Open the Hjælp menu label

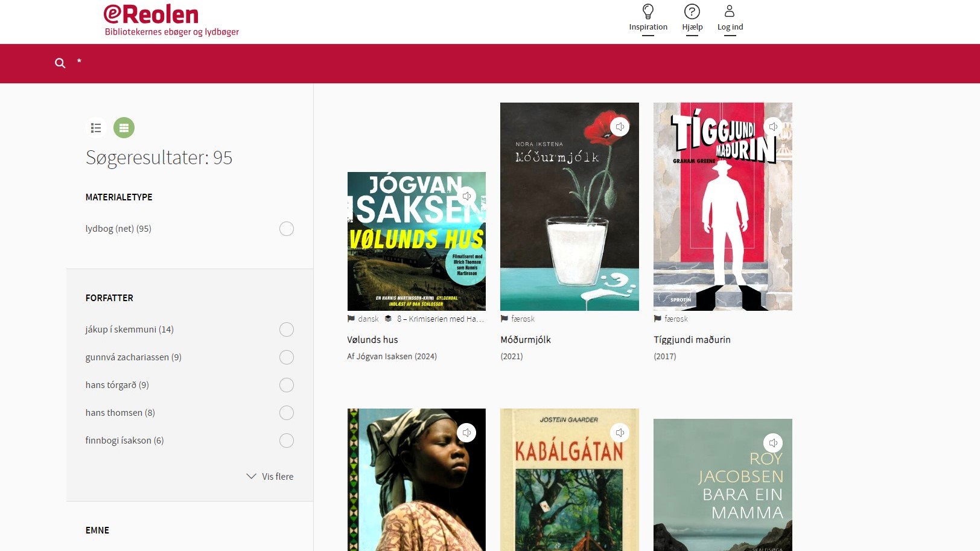692,27
